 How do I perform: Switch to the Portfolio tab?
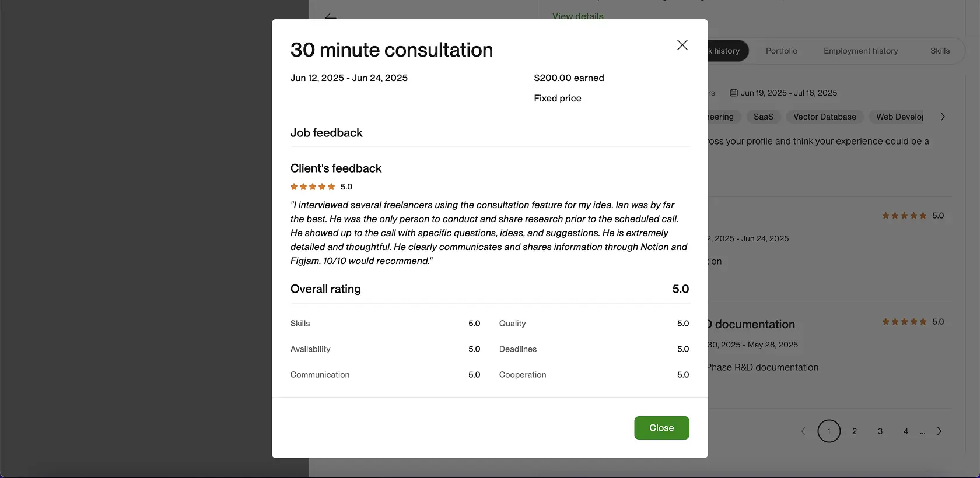(x=781, y=51)
